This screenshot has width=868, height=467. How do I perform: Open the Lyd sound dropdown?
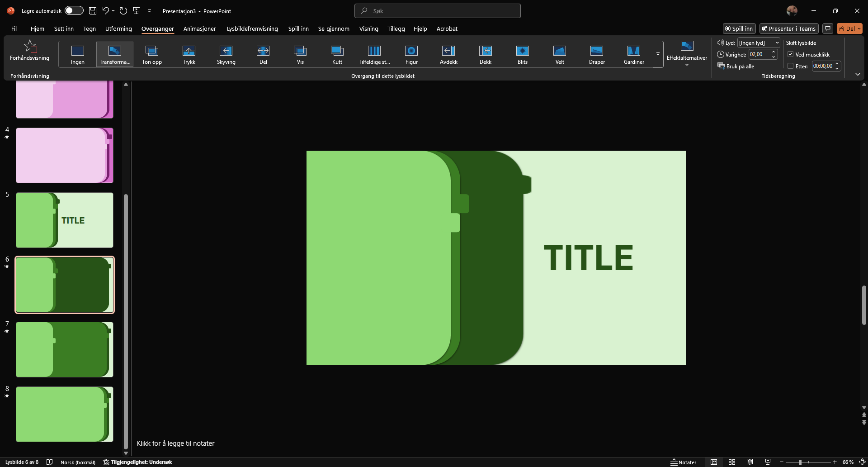pyautogui.click(x=777, y=43)
